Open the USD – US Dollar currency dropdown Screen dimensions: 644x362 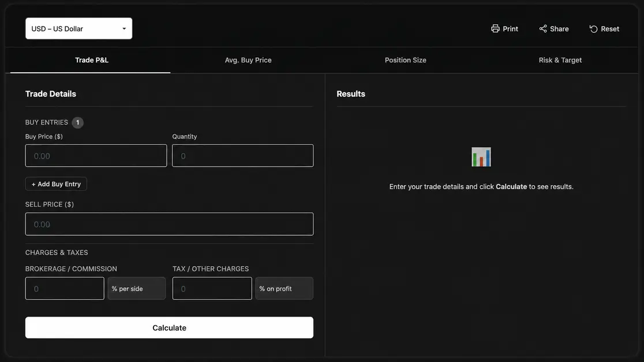[x=78, y=29]
